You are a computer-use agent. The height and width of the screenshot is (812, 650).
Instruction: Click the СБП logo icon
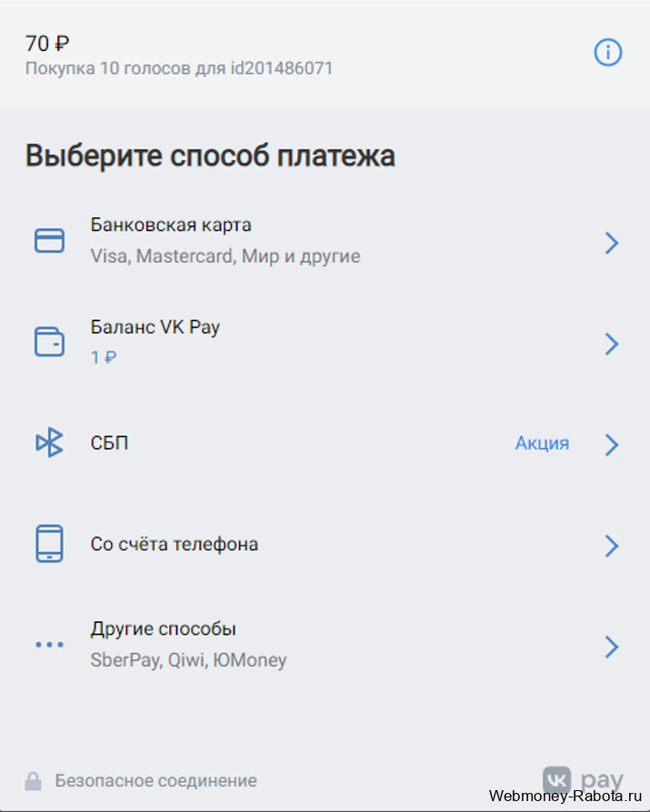click(x=49, y=442)
